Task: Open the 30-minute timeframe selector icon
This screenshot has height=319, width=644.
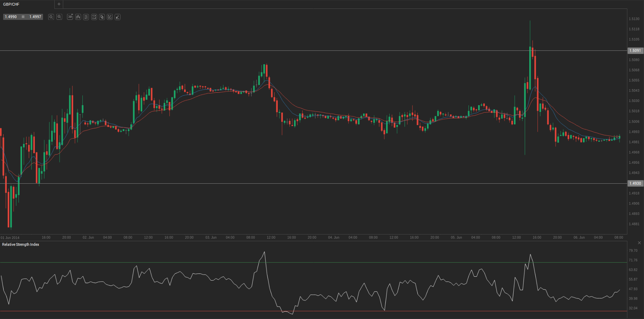Action: click(x=70, y=17)
